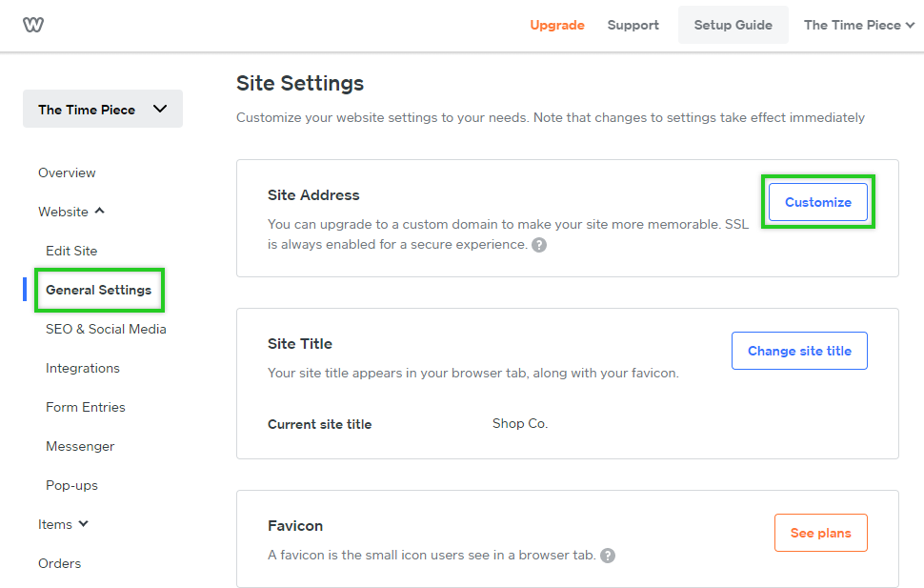This screenshot has height=588, width=924.
Task: Click help icon beside Site Address description
Action: click(x=539, y=245)
